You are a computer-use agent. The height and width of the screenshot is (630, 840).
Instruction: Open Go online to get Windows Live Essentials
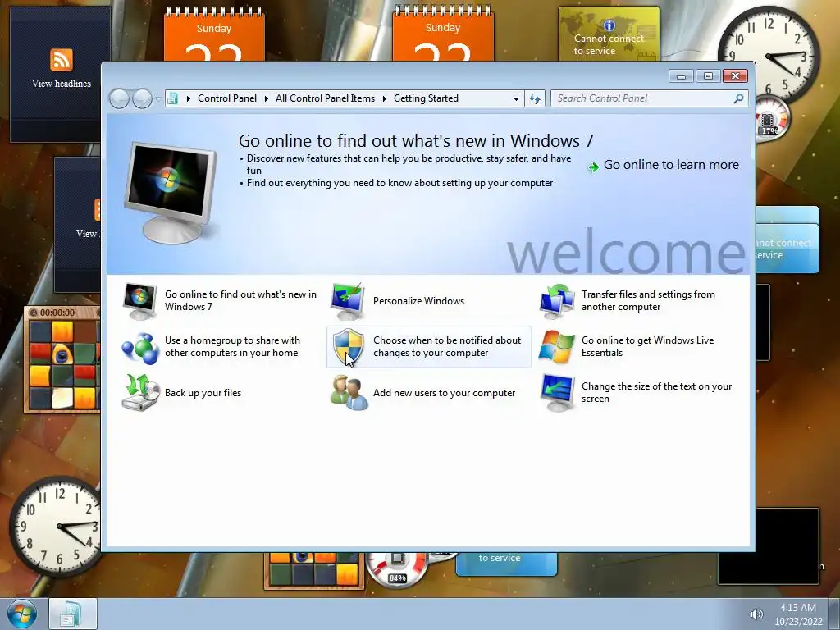647,347
